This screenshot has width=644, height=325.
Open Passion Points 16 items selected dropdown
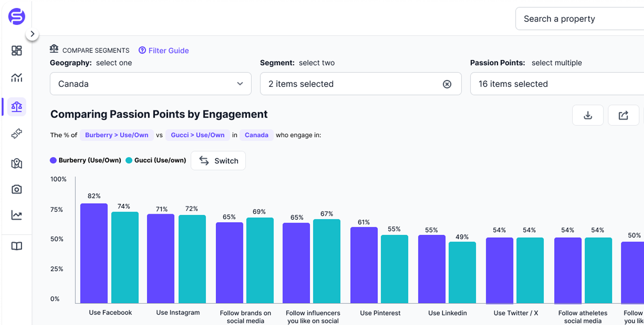(557, 84)
